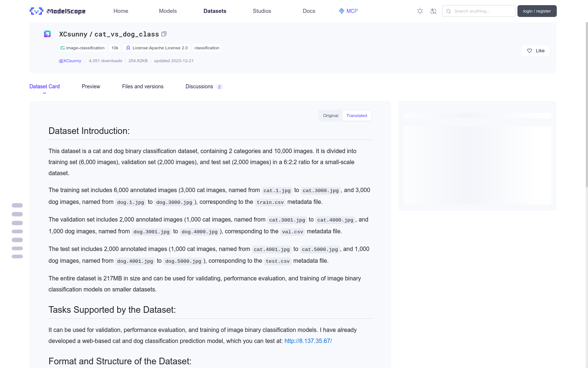Open the http://8.137.35.67/ link
The height and width of the screenshot is (368, 588).
[x=308, y=341]
